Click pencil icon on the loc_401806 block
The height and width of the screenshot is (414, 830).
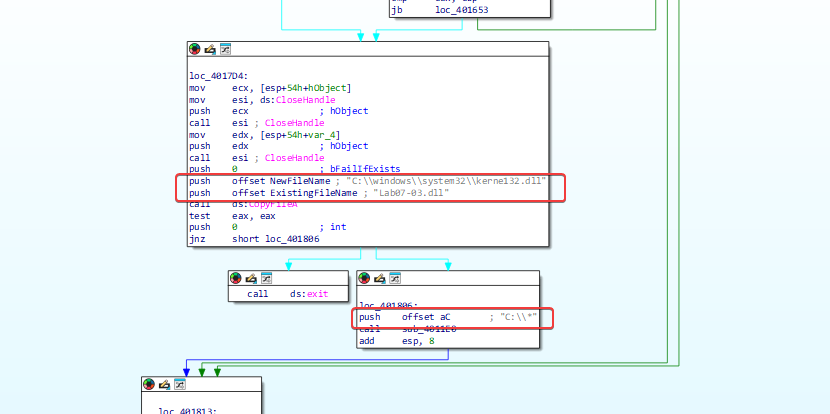click(x=380, y=278)
